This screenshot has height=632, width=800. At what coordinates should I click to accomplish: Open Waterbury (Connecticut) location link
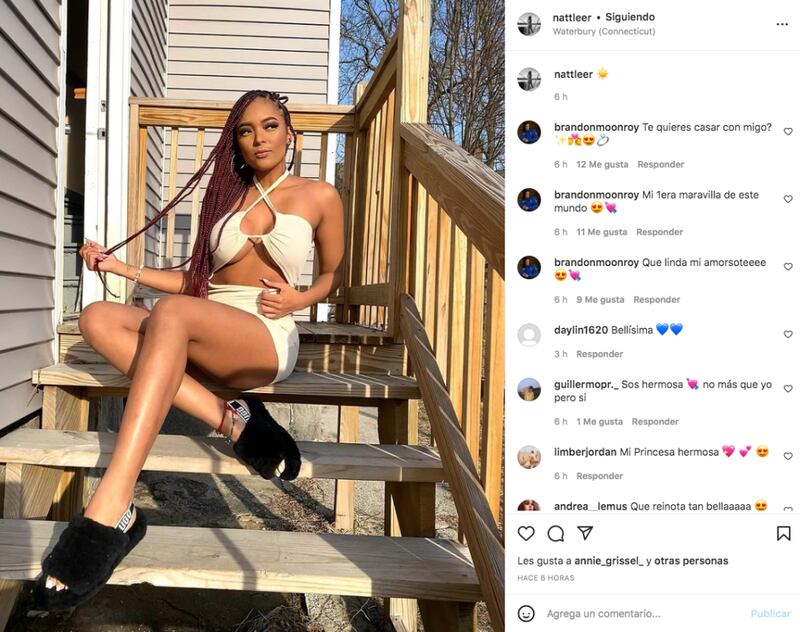[x=604, y=32]
